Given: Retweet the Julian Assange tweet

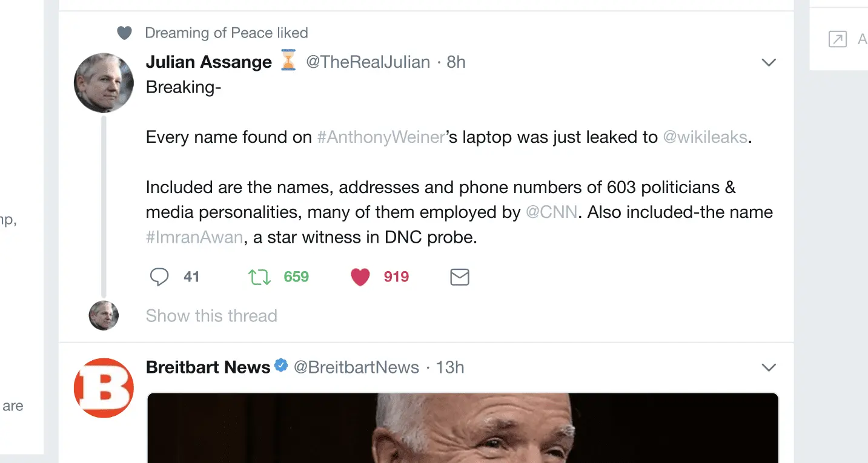Looking at the screenshot, I should (260, 277).
